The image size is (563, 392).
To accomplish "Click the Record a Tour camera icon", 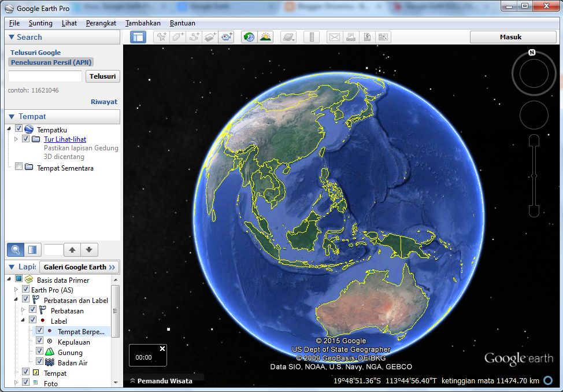I will pyautogui.click(x=227, y=37).
